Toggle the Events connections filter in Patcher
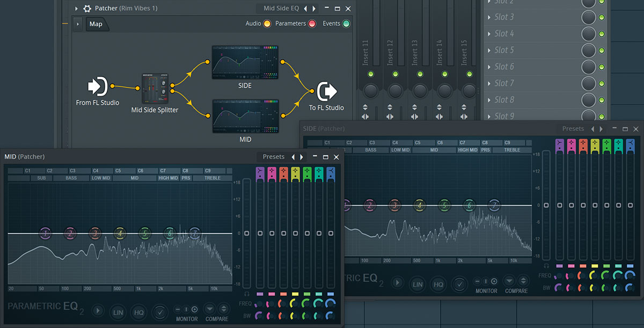Image resolution: width=644 pixels, height=328 pixels. click(346, 24)
